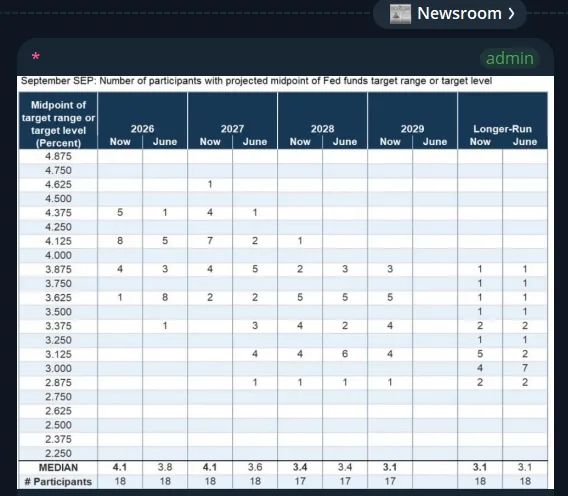The height and width of the screenshot is (496, 568).
Task: Select the 3.875 row label
Action: tap(58, 269)
